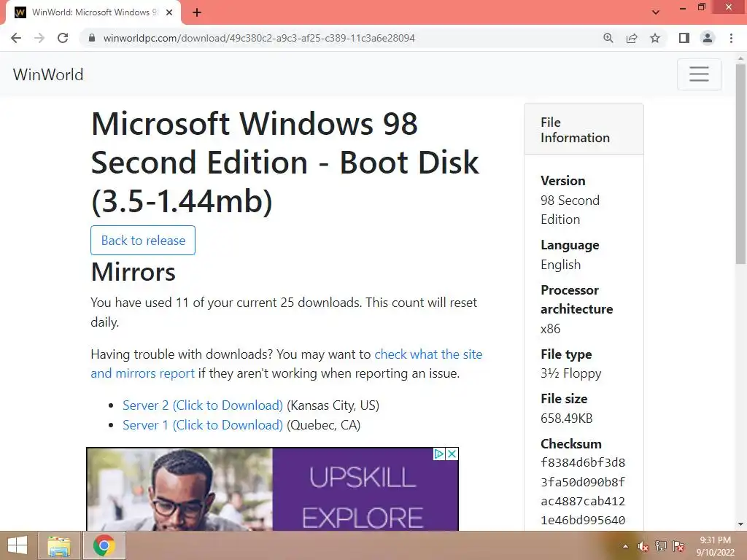Click the page vertical scrollbar thumb

[740, 164]
